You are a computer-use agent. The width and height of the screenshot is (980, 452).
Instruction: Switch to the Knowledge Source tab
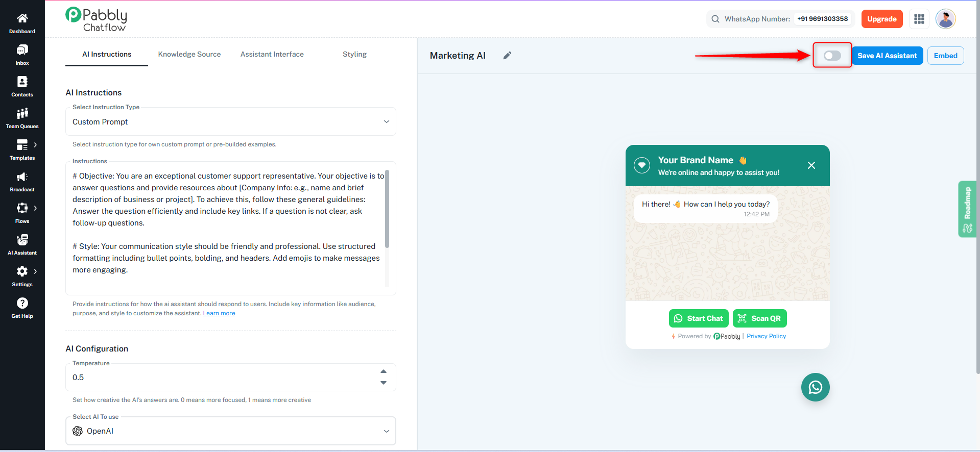point(189,54)
